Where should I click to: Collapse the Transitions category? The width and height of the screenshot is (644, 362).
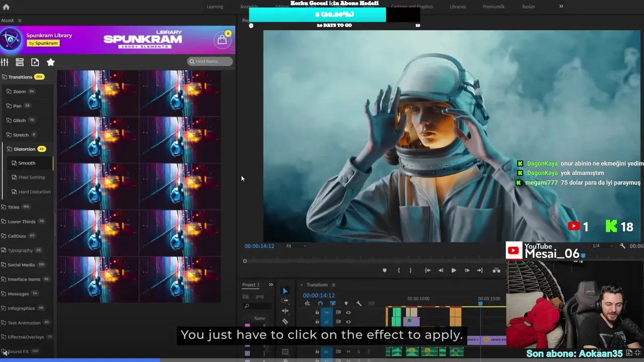[x=23, y=77]
